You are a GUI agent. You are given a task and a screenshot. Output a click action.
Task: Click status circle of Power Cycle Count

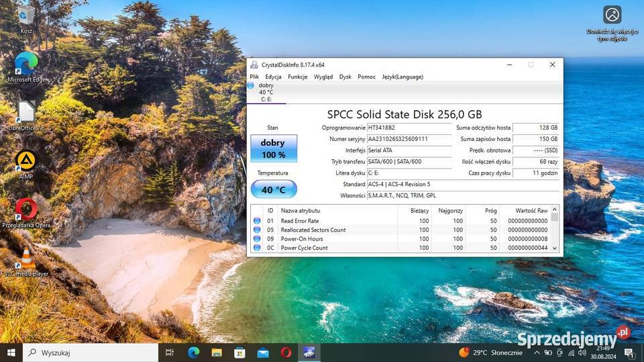(x=257, y=248)
